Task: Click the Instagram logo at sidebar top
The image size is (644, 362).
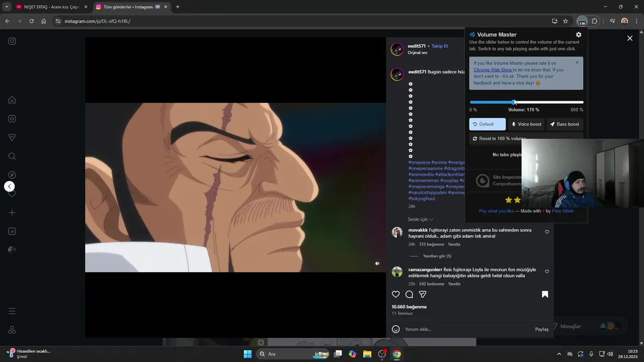Action: click(x=12, y=41)
